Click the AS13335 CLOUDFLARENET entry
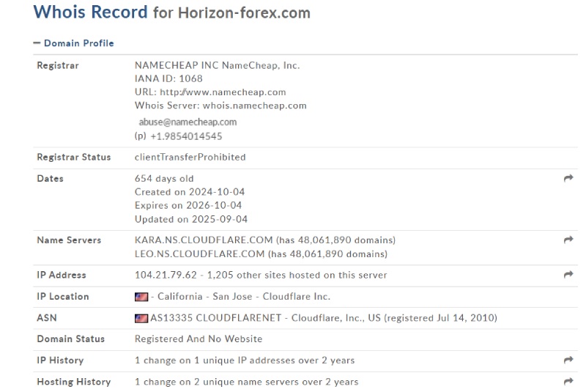This screenshot has width=586, height=392. tap(215, 318)
